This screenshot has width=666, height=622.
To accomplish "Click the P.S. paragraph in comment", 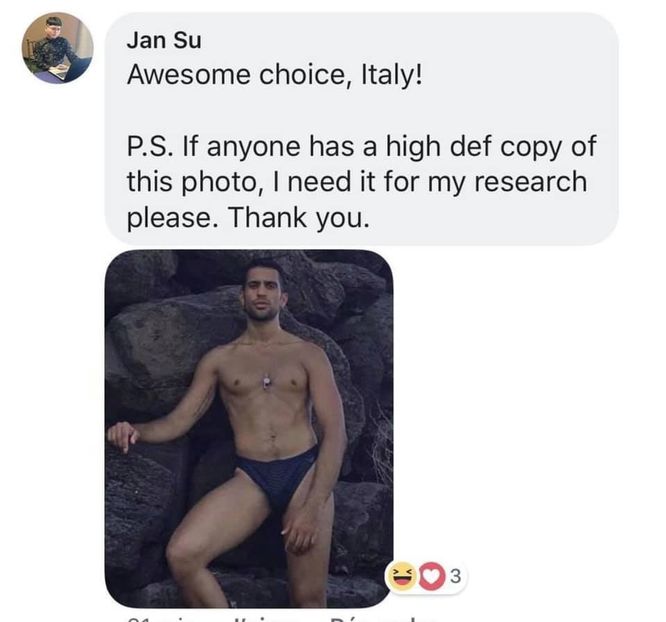I will [361, 181].
